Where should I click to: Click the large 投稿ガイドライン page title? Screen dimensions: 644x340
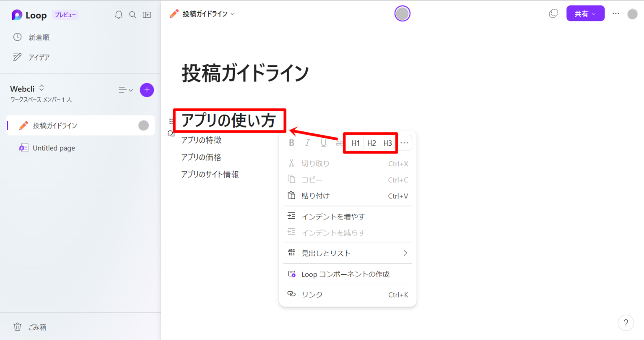point(245,73)
